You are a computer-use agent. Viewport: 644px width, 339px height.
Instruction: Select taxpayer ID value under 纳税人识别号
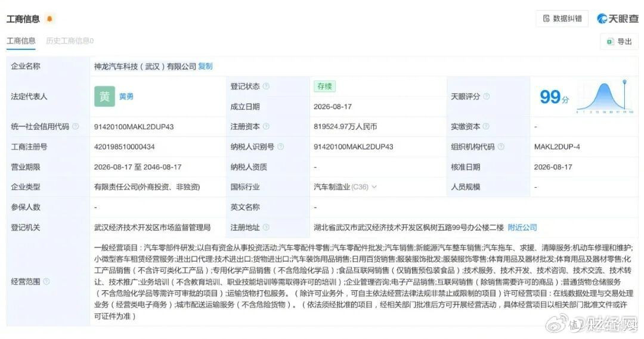coord(354,147)
